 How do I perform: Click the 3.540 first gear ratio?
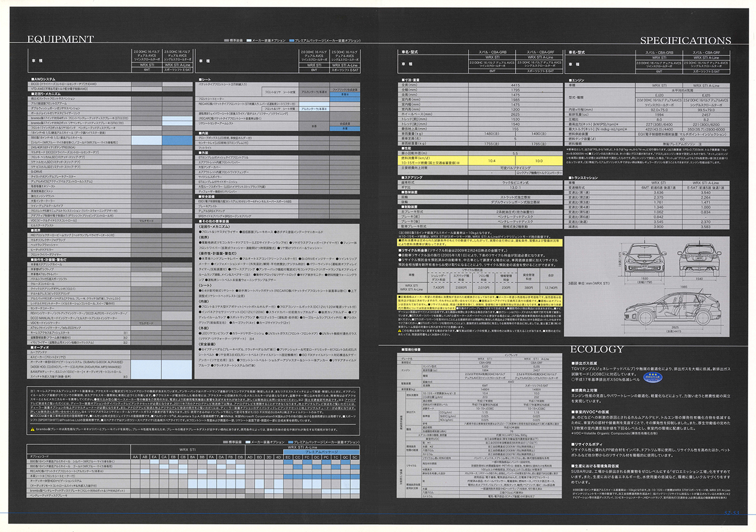click(x=706, y=192)
